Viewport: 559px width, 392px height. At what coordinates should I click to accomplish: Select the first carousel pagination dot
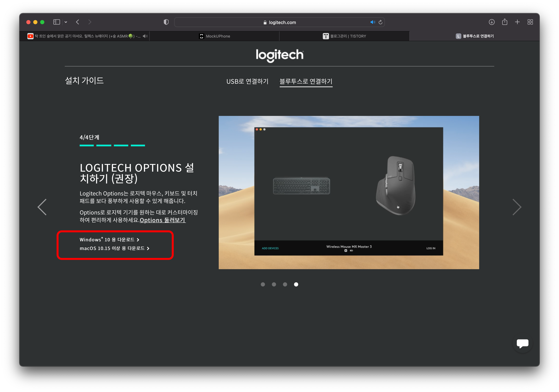(263, 284)
